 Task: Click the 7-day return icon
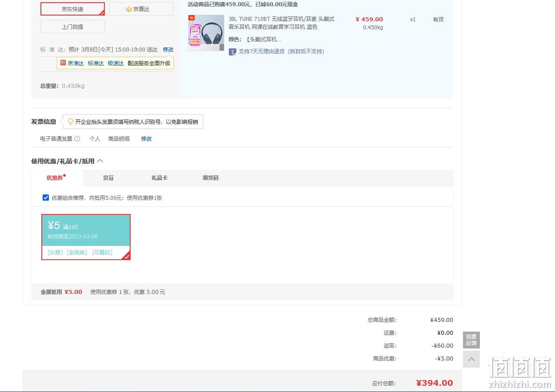click(232, 52)
